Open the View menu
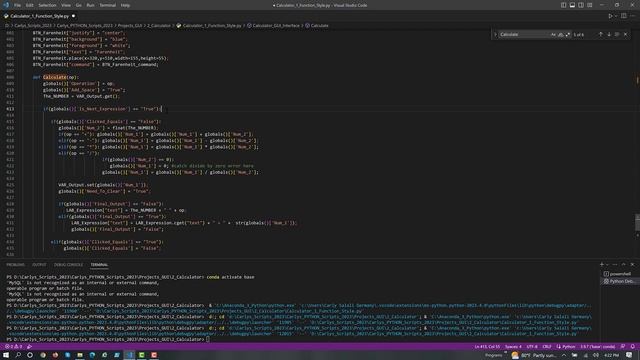Screen dimensions: 640x360 click(66, 5)
